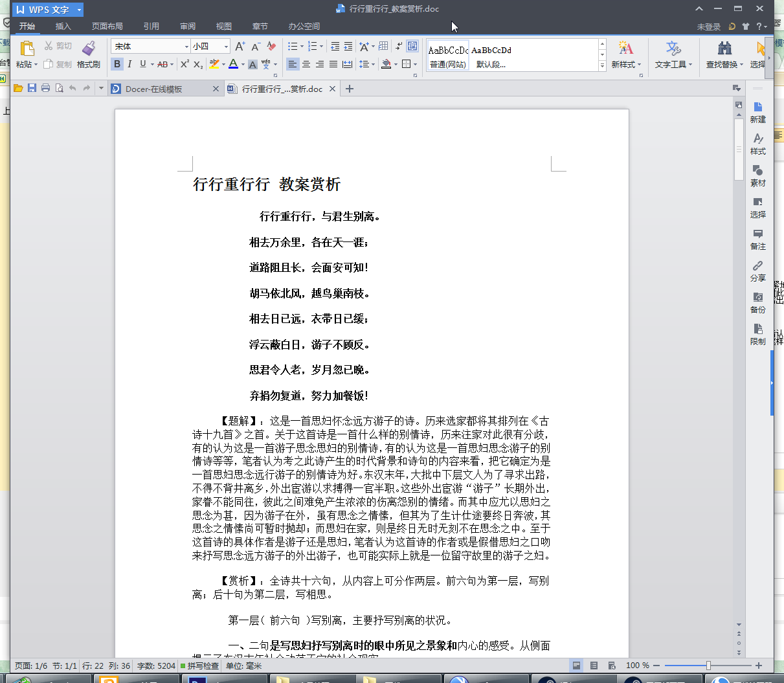Viewport: 784px width, 683px height.
Task: Click zoom in plus button
Action: point(759,666)
